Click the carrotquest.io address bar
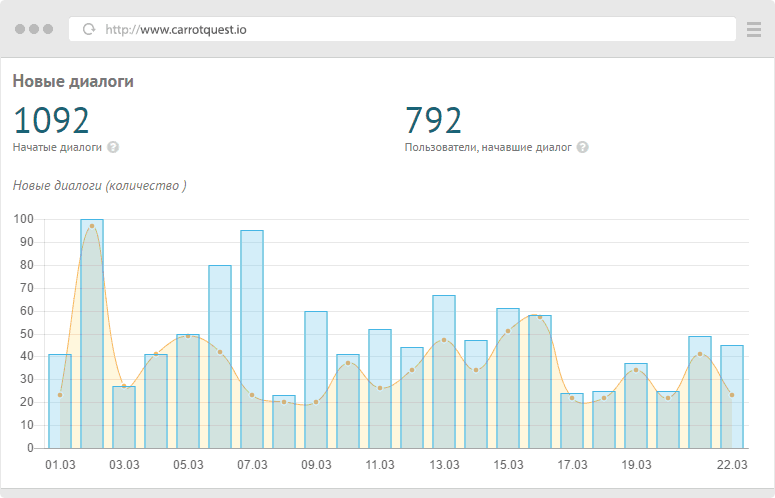This screenshot has width=775, height=498. point(400,29)
